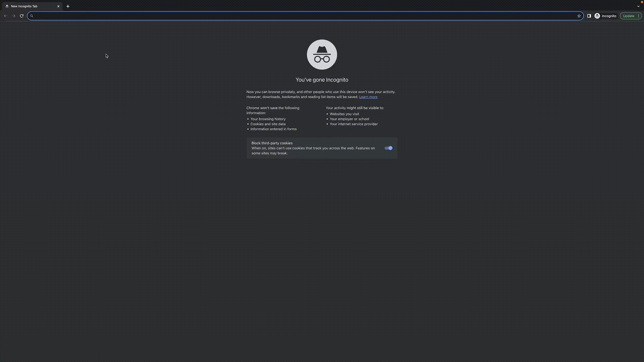Open the side panel icon
This screenshot has height=362, width=644.
click(589, 16)
